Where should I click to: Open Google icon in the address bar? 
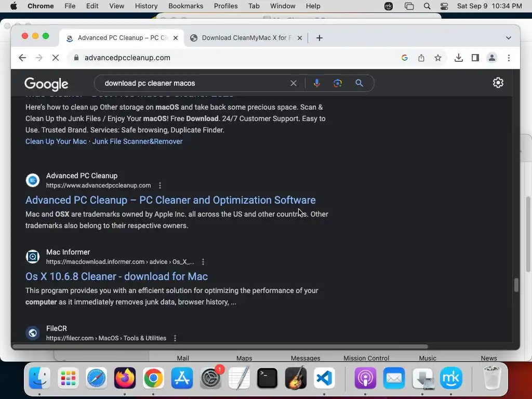coord(404,58)
